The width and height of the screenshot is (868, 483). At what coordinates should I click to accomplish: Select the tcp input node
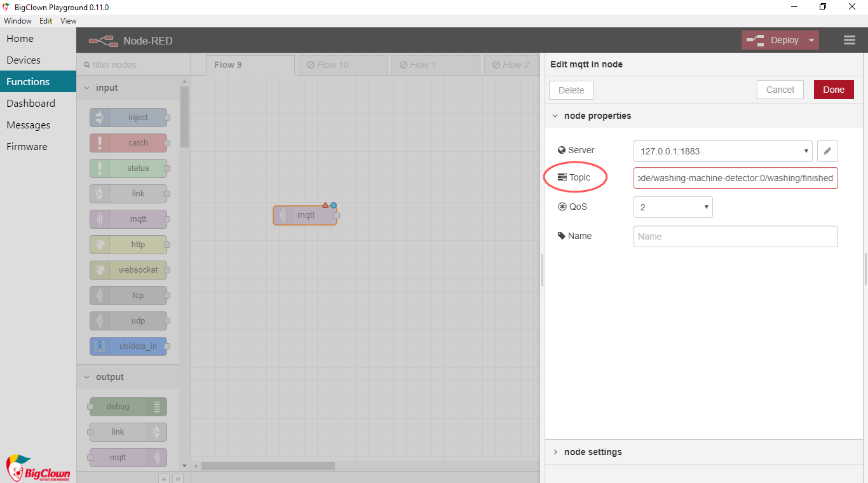(x=128, y=296)
